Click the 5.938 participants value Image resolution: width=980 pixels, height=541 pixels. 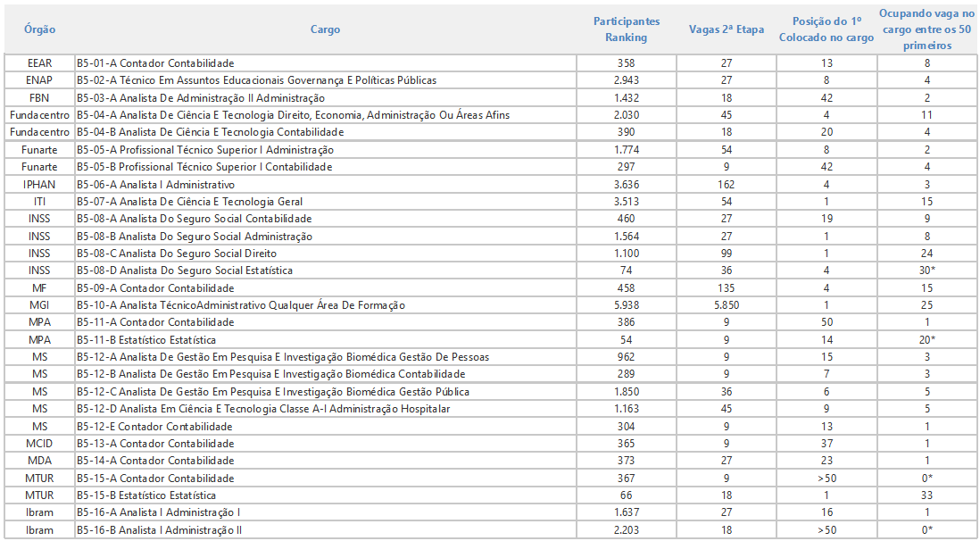click(626, 305)
